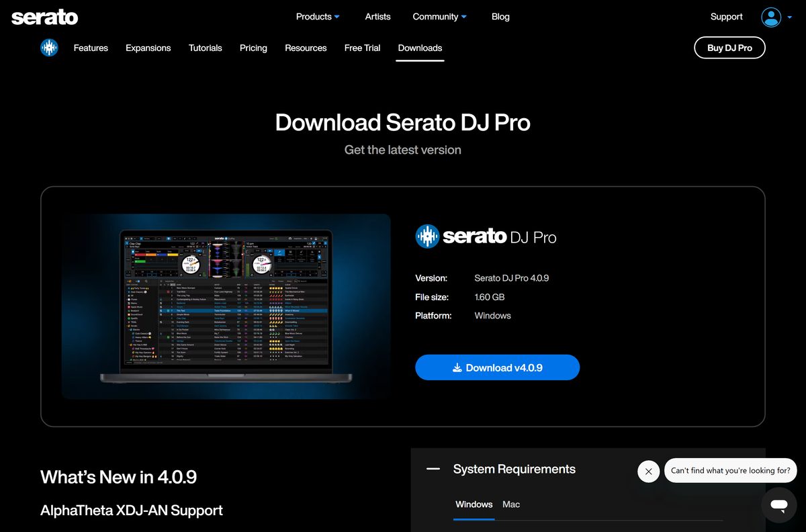Screen dimensions: 806x532
Task: Select the Downloads tab
Action: (420, 48)
